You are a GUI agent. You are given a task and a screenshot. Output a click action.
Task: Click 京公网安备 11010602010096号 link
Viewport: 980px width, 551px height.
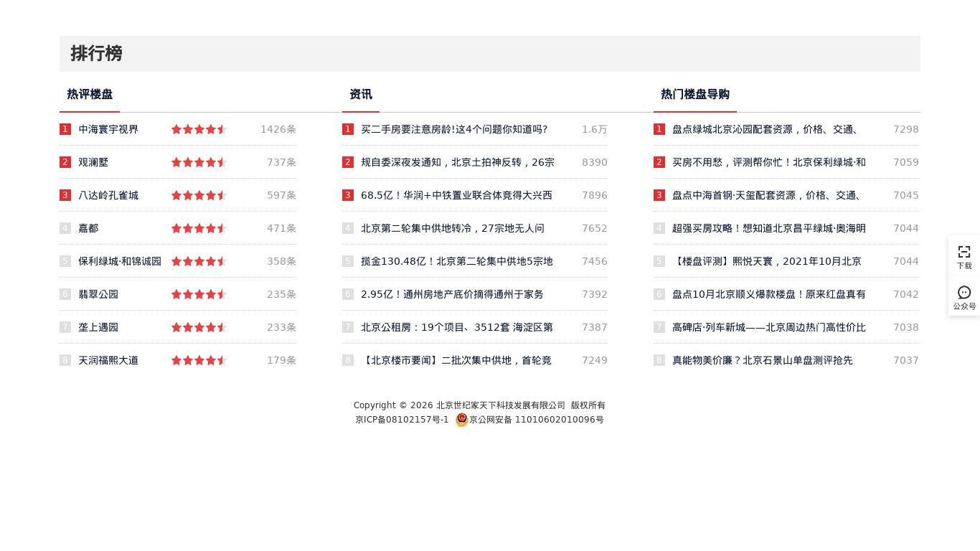(536, 420)
